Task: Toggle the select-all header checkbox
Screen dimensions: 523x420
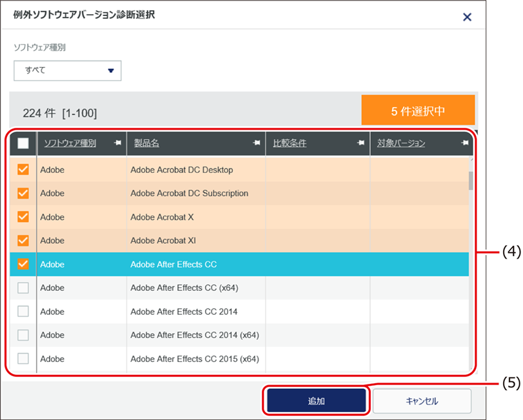Action: click(x=23, y=143)
